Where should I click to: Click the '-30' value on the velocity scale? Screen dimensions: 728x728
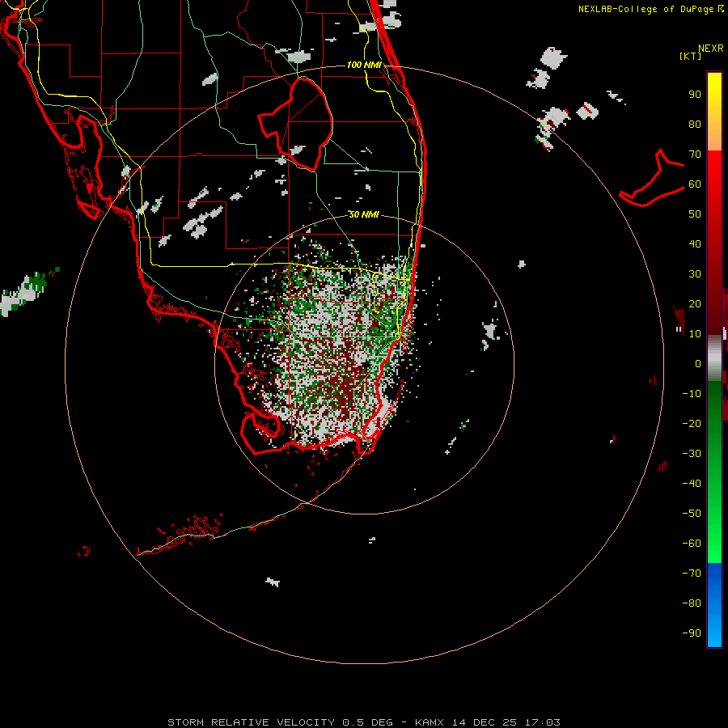(x=692, y=454)
